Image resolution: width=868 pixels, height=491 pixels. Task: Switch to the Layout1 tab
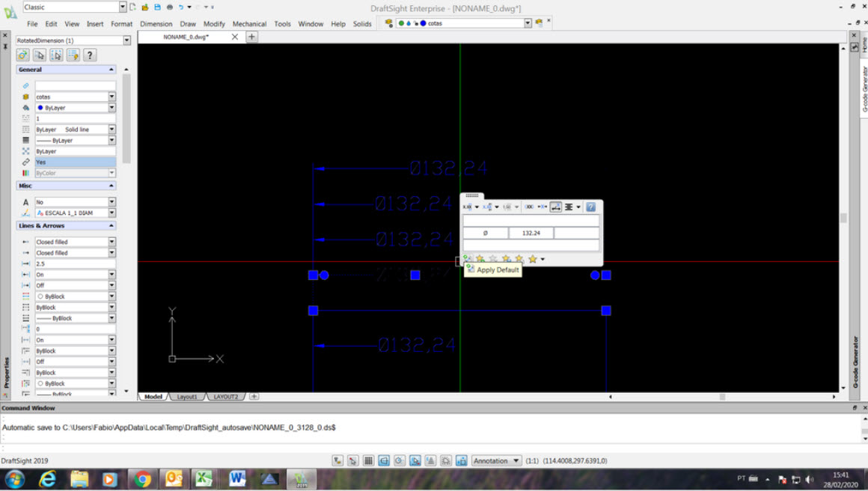pyautogui.click(x=187, y=396)
